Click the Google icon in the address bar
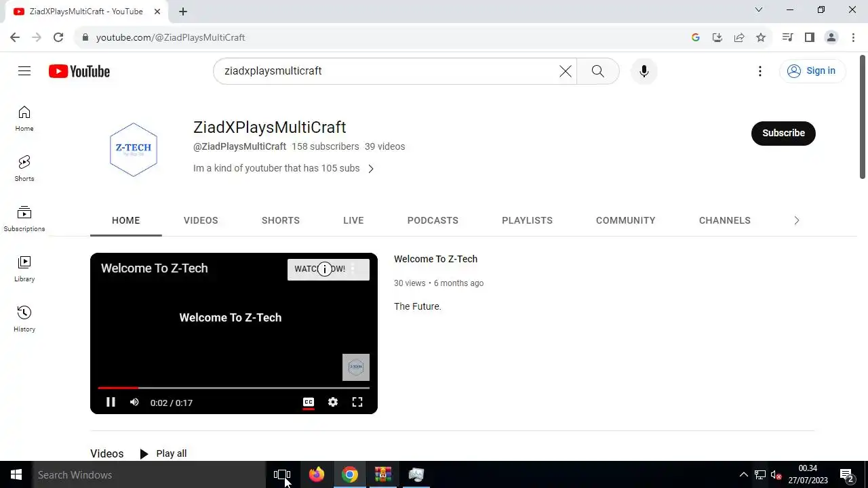Viewport: 868px width, 488px height. tap(696, 37)
